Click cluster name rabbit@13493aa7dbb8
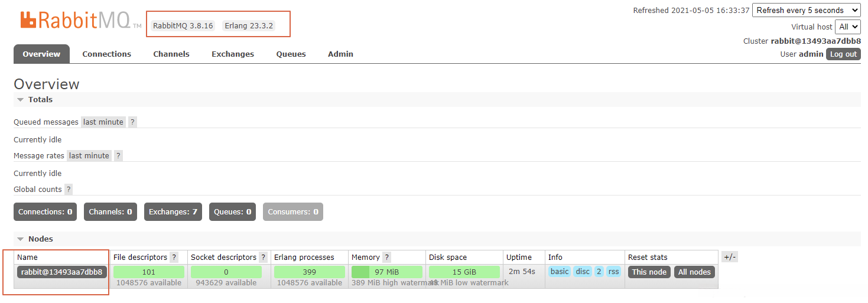This screenshot has height=303, width=868. point(816,41)
